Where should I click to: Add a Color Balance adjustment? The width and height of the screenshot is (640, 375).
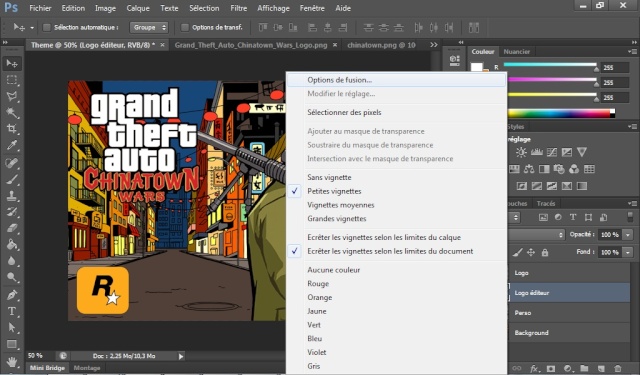(529, 169)
